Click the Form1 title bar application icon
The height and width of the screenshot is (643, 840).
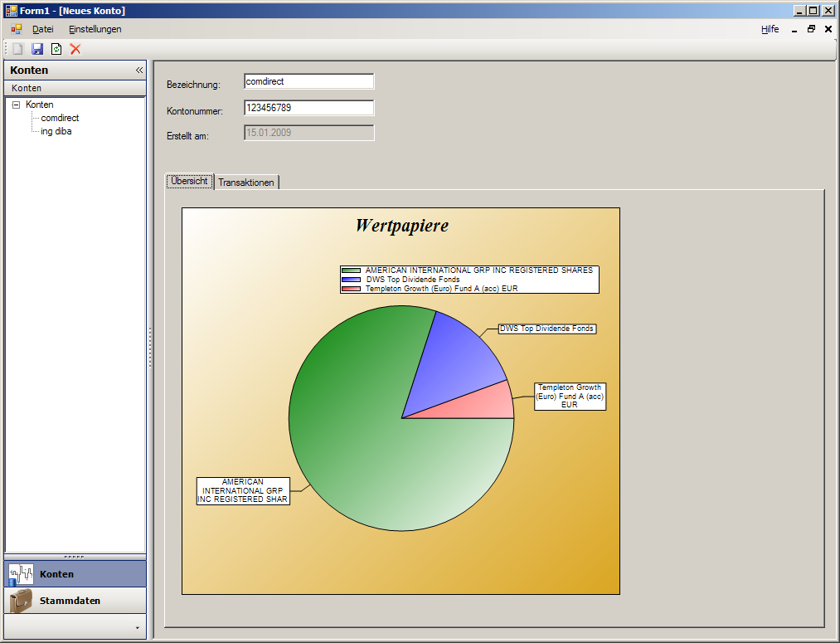pos(12,10)
